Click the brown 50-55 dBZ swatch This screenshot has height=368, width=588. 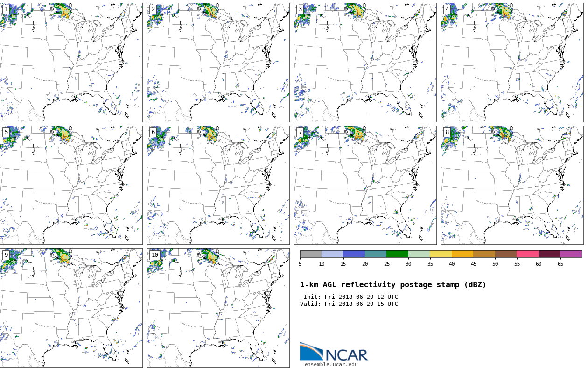(x=506, y=254)
